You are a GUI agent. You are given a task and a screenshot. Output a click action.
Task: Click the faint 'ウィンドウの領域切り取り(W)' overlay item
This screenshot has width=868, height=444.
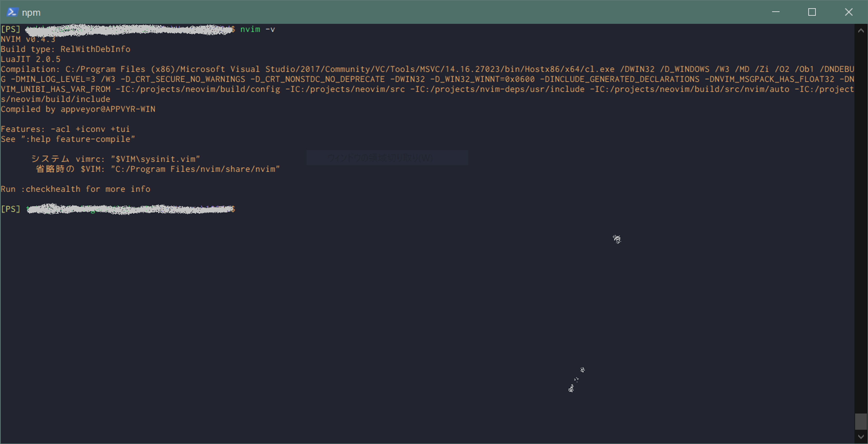coord(387,157)
